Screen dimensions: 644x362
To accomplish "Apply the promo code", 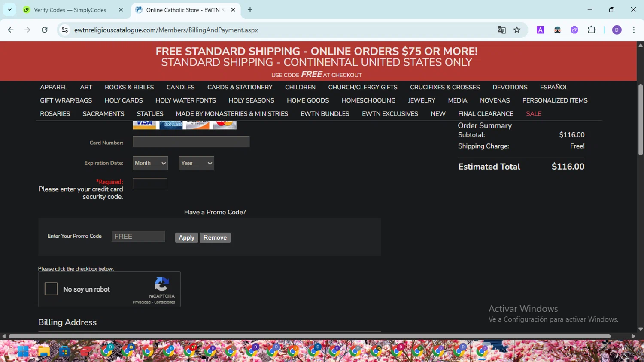I will (x=186, y=237).
